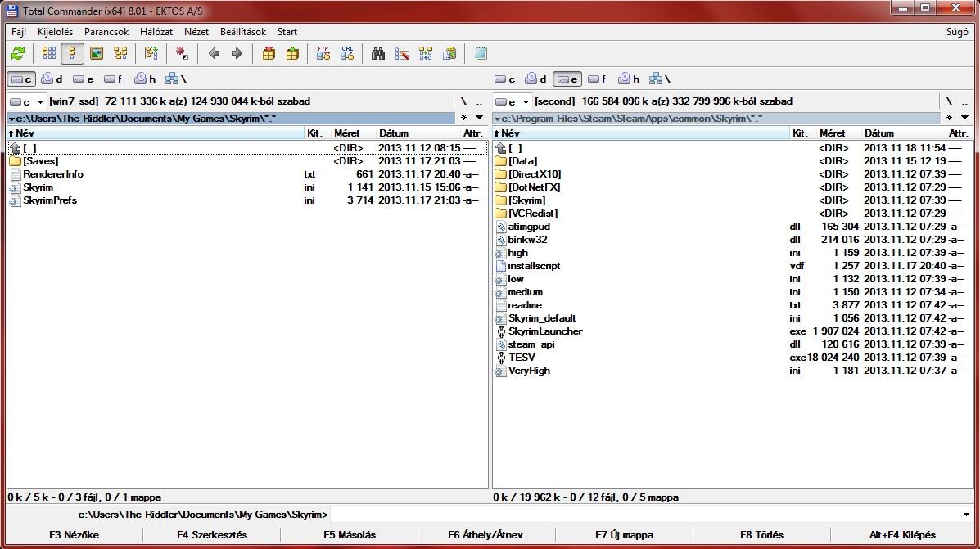Open right panel drive dropdown showing e
Viewport: 980px width, 549px height.
[x=512, y=101]
